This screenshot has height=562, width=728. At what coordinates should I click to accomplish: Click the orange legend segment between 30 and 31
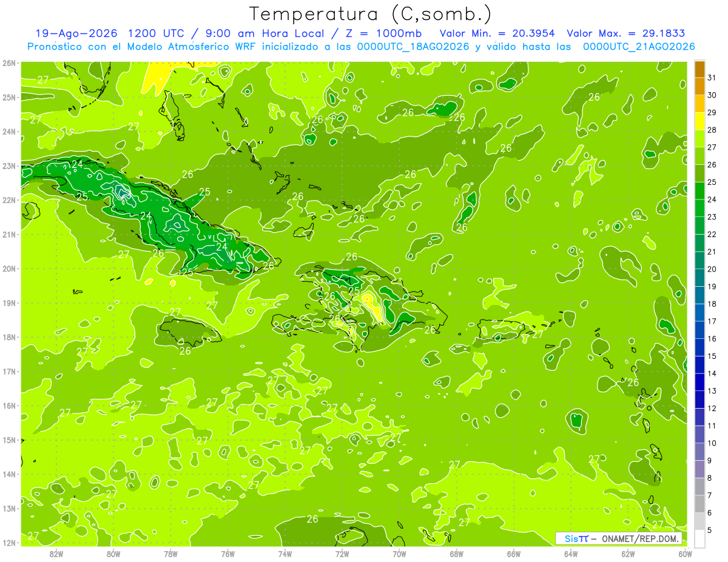coord(700,86)
